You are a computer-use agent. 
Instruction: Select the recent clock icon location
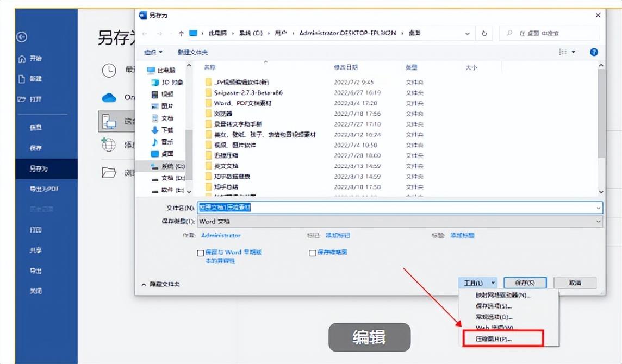pos(109,70)
